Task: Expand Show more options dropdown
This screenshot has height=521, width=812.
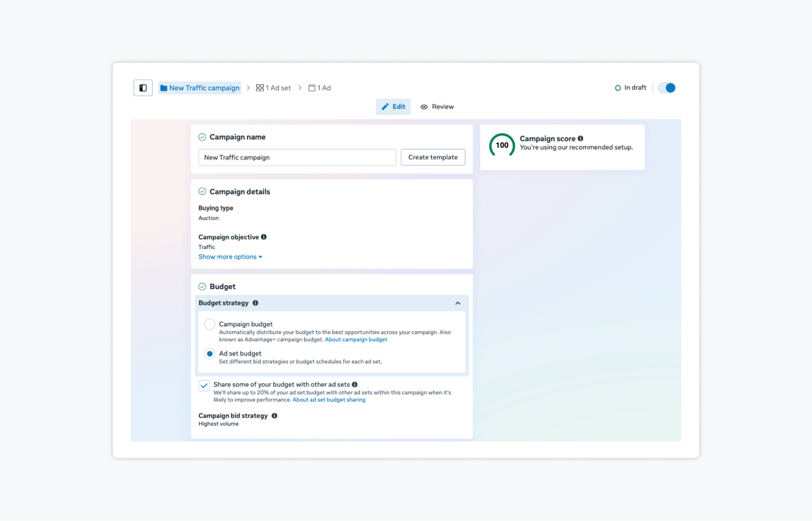Action: tap(230, 257)
